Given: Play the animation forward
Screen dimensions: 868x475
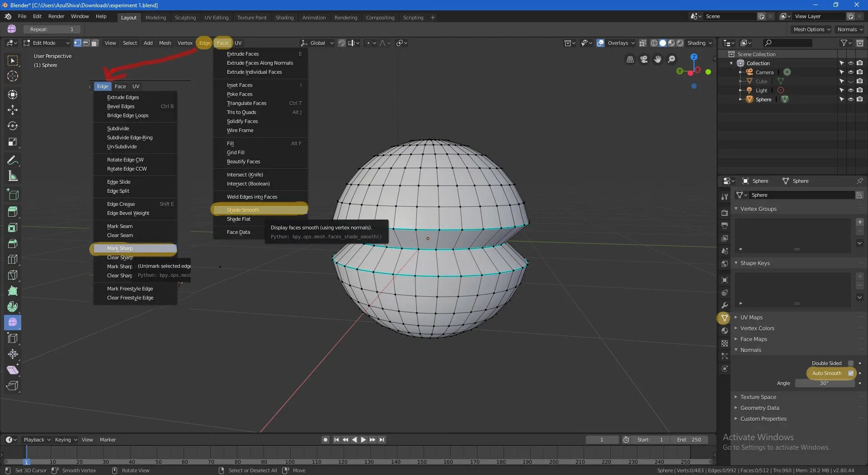Looking at the screenshot, I should pos(363,440).
